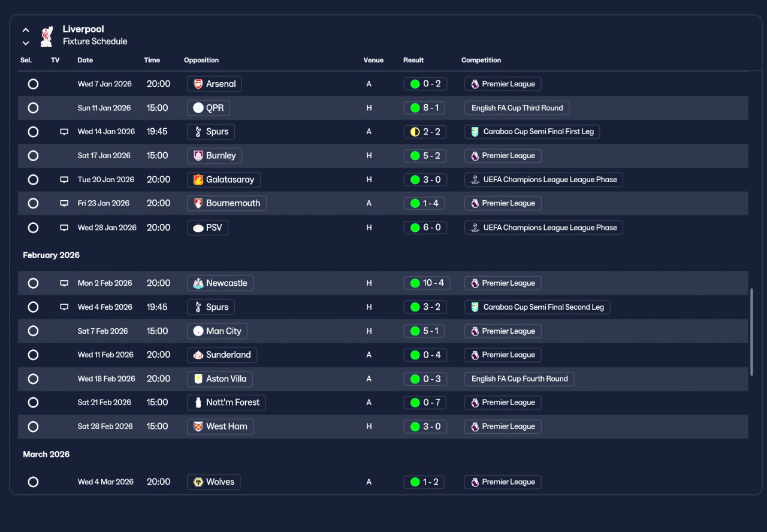Click the February 2026 section heading
Screen dimensions: 767x532
click(51, 255)
